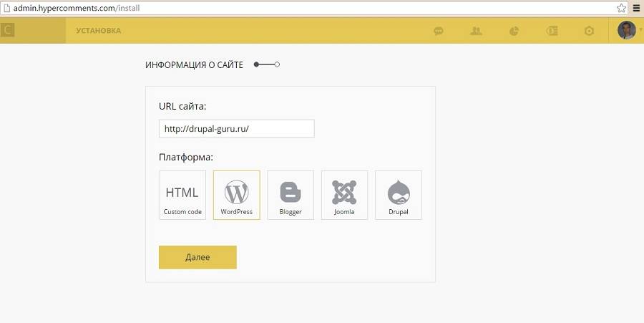644x323 pixels.
Task: Click the step progress indicator
Action: (x=267, y=64)
